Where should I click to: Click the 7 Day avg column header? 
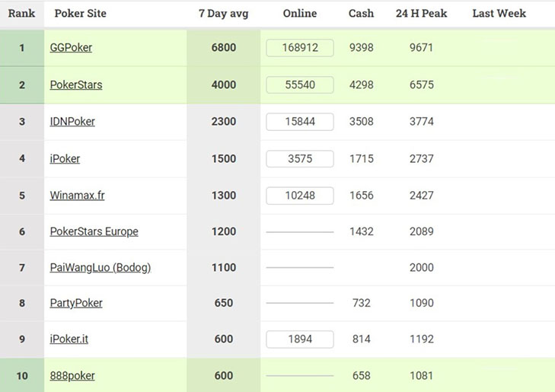pos(223,14)
